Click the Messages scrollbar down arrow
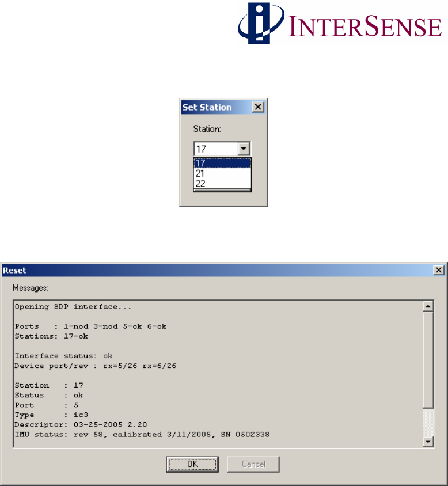Image resolution: width=448 pixels, height=486 pixels. (428, 442)
